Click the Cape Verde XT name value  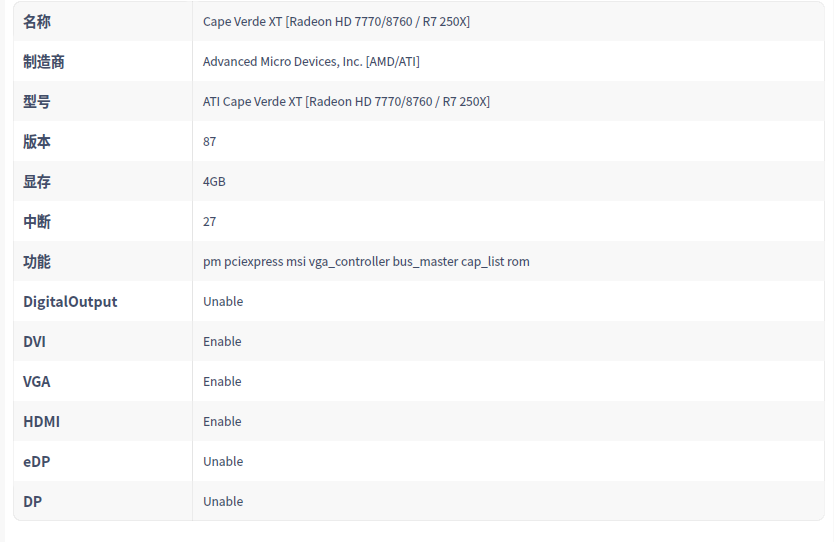[336, 22]
